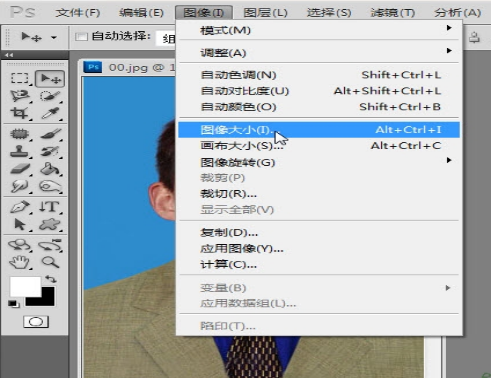Open the 选择(S) menu
This screenshot has height=378, width=492.
pyautogui.click(x=329, y=13)
